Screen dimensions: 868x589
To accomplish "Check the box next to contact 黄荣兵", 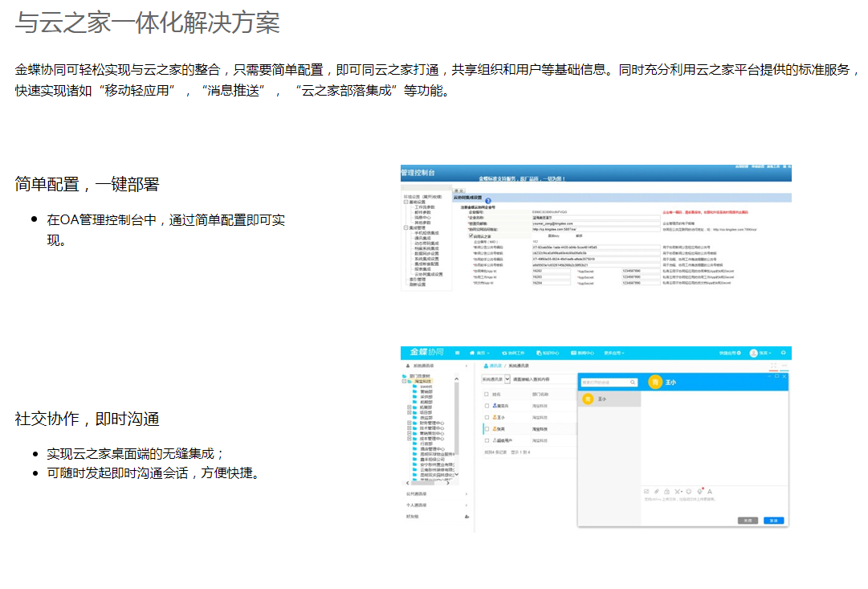I will 487,407.
